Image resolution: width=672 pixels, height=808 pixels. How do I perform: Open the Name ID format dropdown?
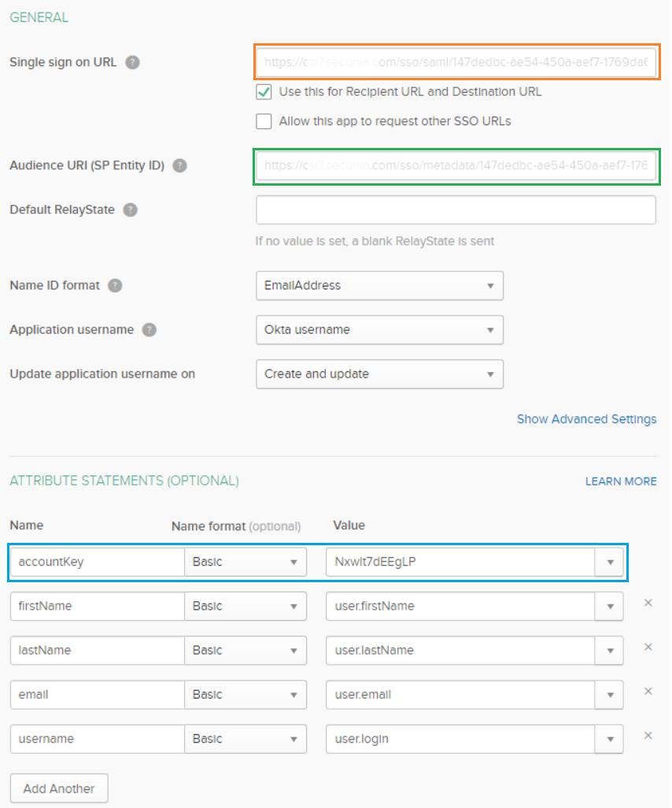point(379,286)
